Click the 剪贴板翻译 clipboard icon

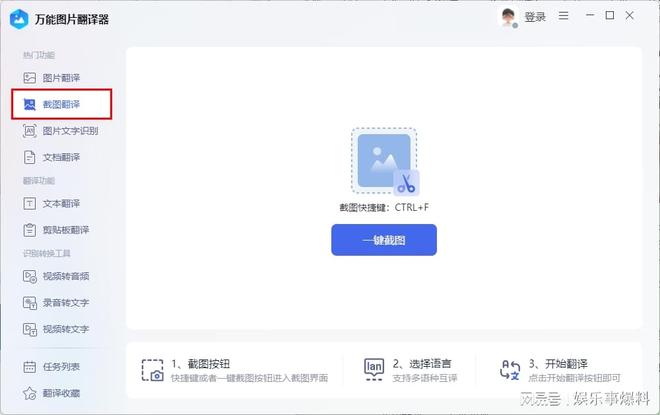pyautogui.click(x=29, y=230)
